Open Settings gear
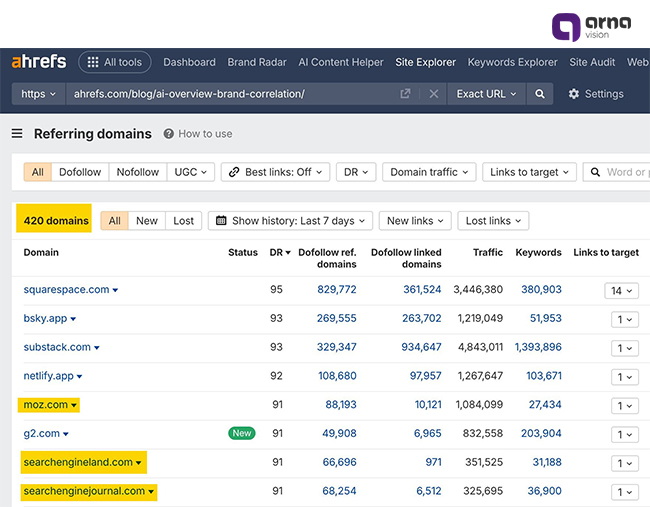Image resolution: width=650 pixels, height=507 pixels. coord(595,94)
